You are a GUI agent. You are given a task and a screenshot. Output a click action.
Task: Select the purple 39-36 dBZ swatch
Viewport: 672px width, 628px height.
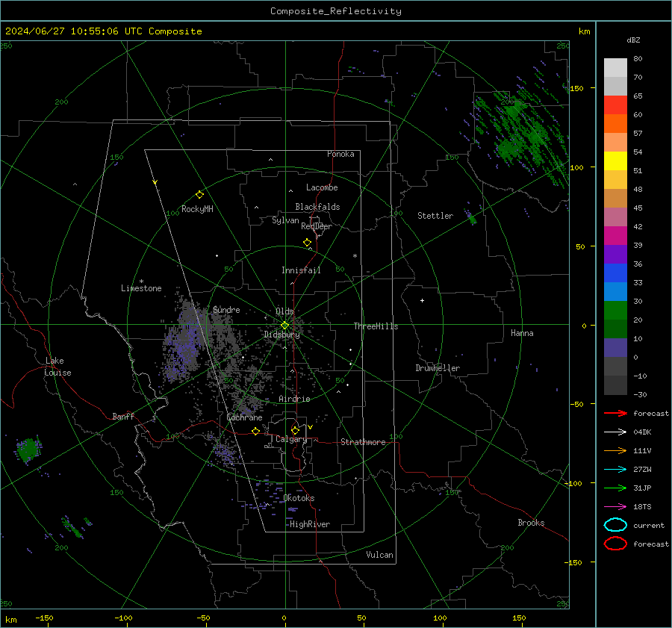point(615,255)
